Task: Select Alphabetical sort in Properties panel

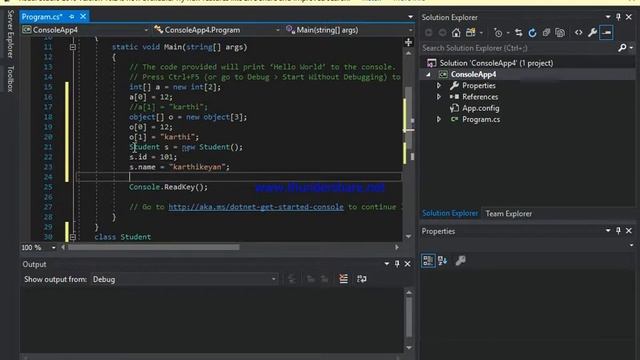Action: [442, 260]
